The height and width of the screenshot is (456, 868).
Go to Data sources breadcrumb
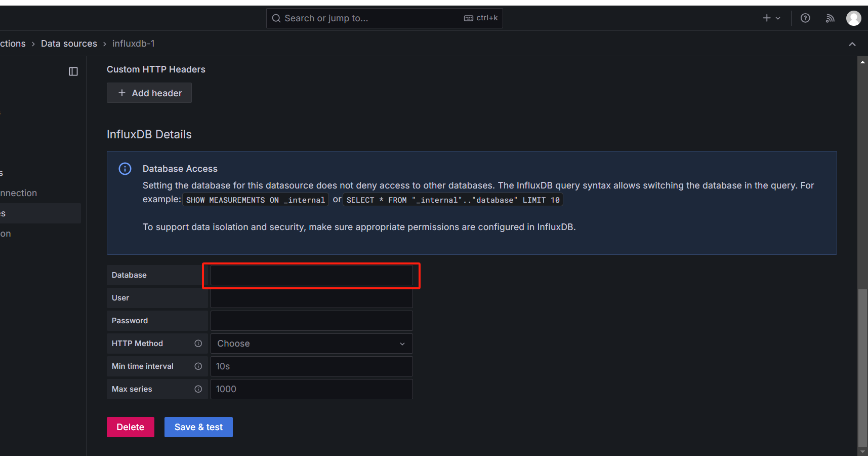point(69,44)
